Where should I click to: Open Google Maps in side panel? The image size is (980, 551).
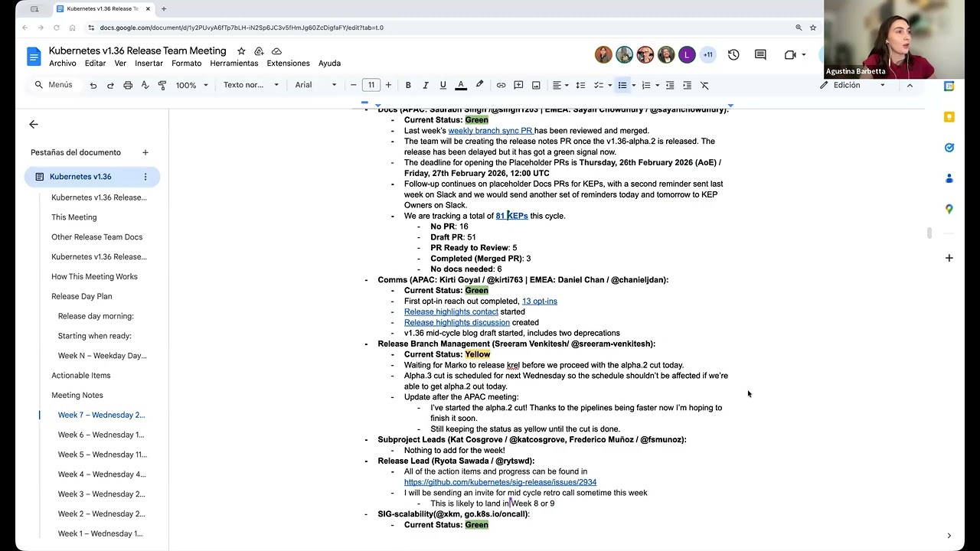949,209
